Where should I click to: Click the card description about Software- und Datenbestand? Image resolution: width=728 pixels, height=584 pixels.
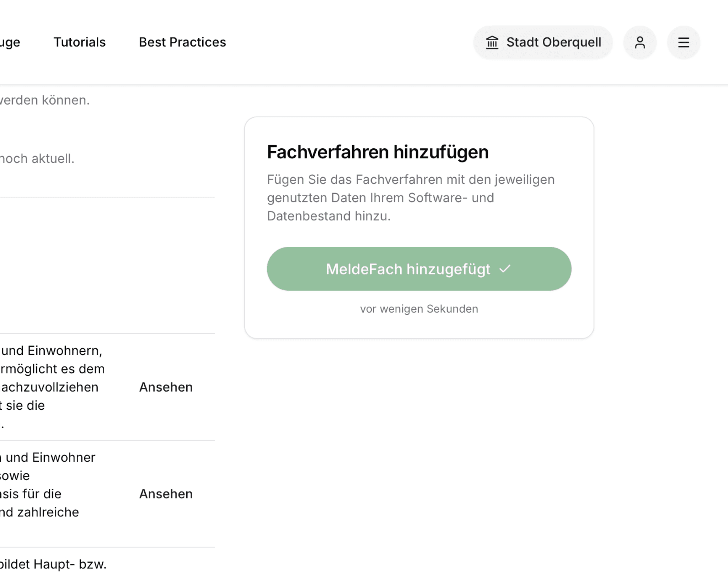click(411, 197)
